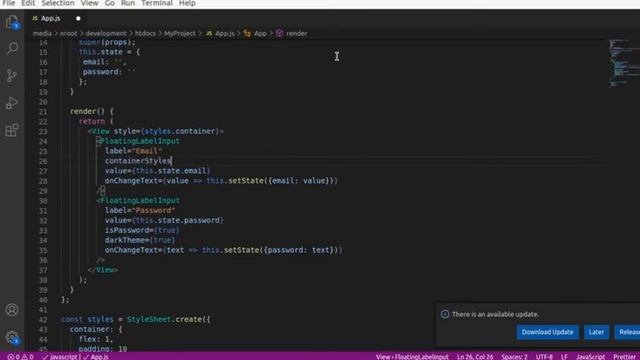The width and height of the screenshot is (640, 360).
Task: Click line number 42 in gutter
Action: click(43, 320)
